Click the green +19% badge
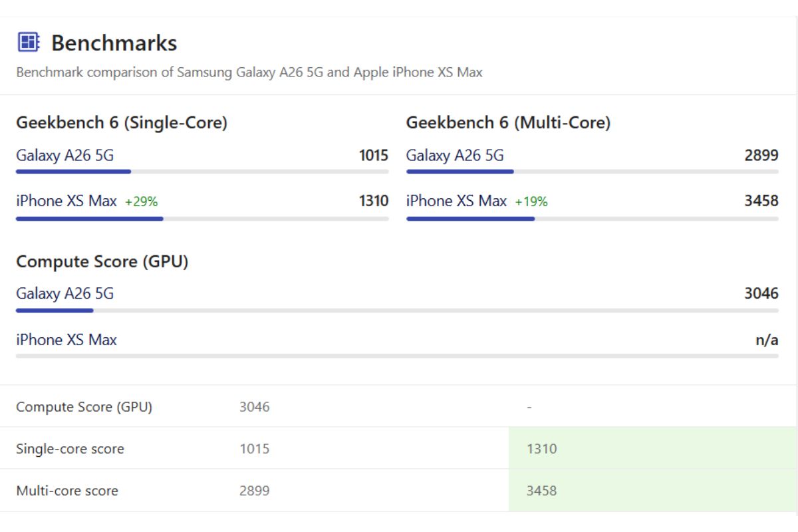This screenshot has width=798, height=532. pyautogui.click(x=531, y=201)
